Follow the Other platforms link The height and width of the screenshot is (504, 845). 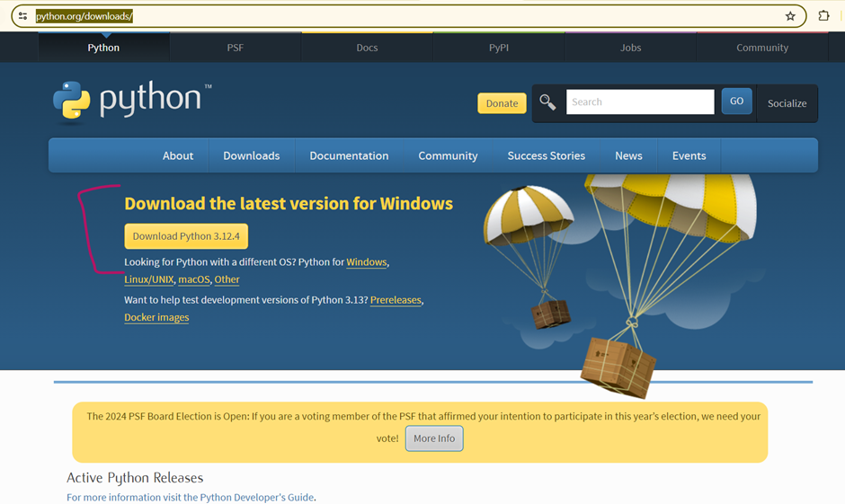click(227, 279)
